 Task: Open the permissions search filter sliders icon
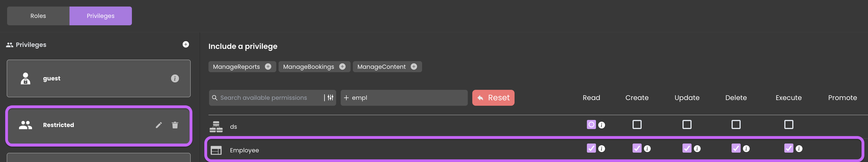[330, 97]
